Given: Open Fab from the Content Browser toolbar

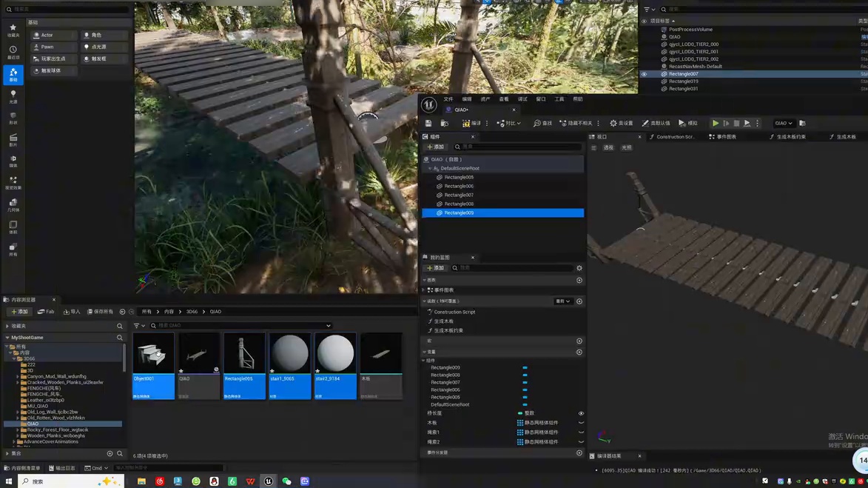Looking at the screenshot, I should [46, 312].
